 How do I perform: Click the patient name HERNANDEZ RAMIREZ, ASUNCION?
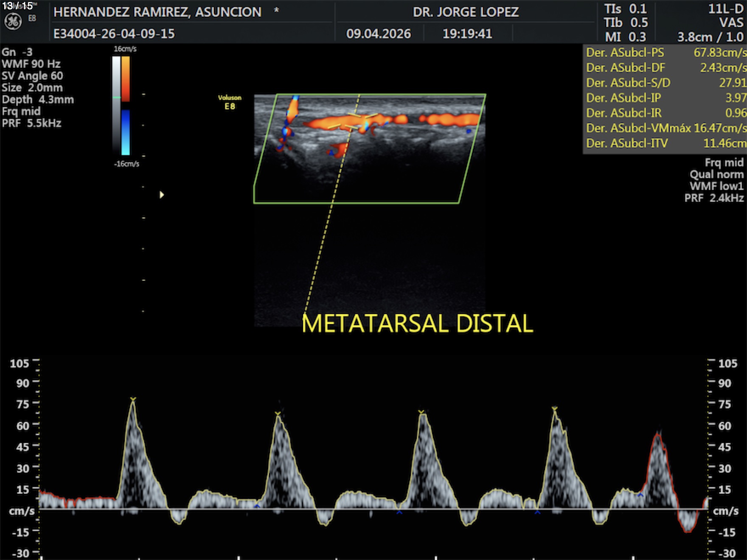(x=157, y=12)
